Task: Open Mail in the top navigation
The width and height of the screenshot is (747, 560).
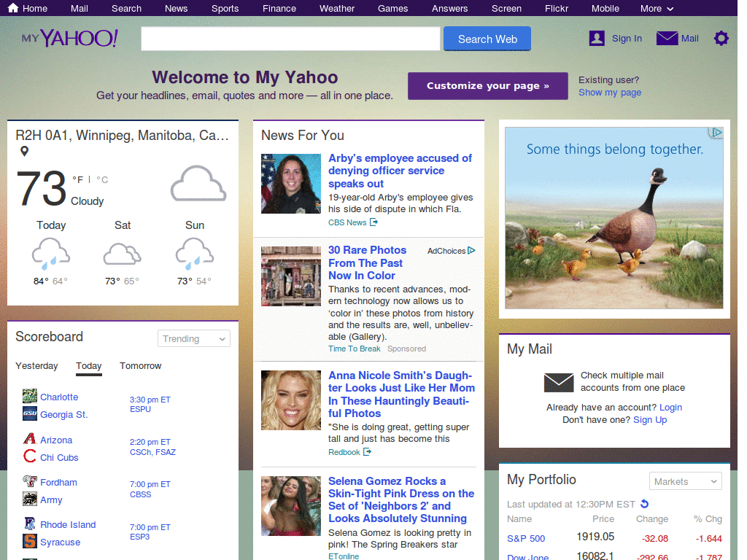Action: pos(79,9)
